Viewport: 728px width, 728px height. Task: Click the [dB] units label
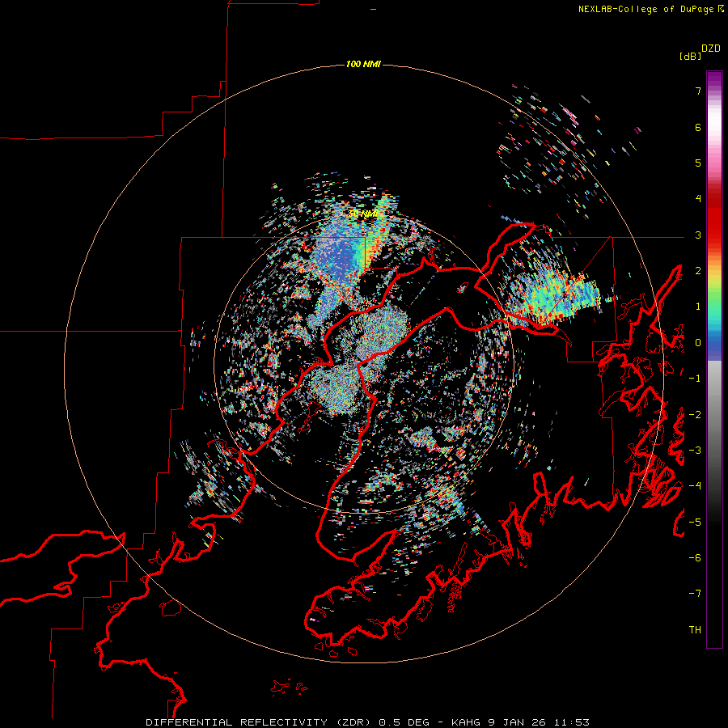(690, 57)
